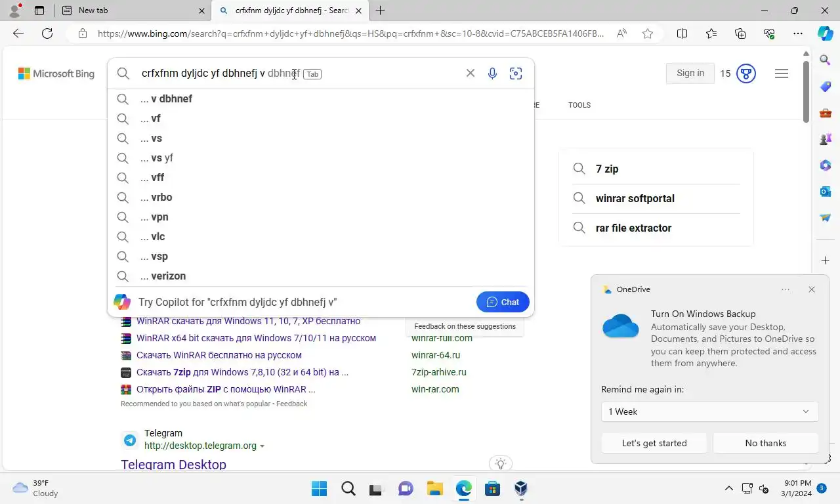This screenshot has height=504, width=840.
Task: Click the blue Chat button
Action: pyautogui.click(x=503, y=302)
